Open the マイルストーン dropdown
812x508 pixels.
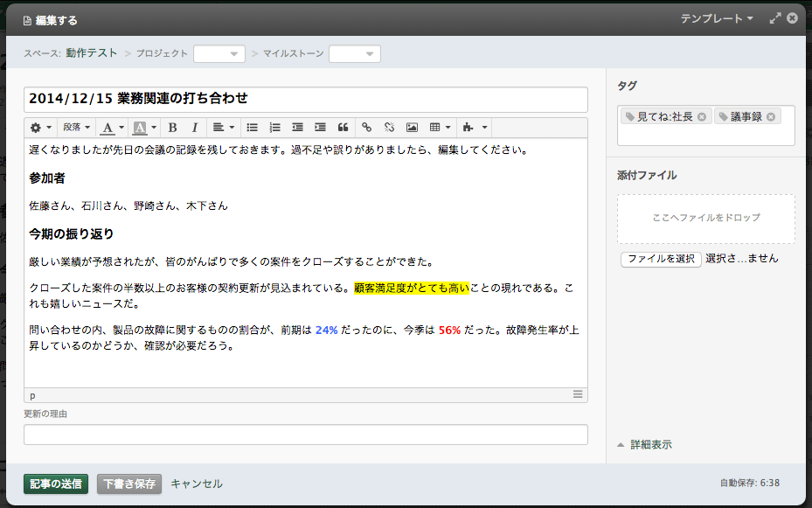tap(355, 54)
